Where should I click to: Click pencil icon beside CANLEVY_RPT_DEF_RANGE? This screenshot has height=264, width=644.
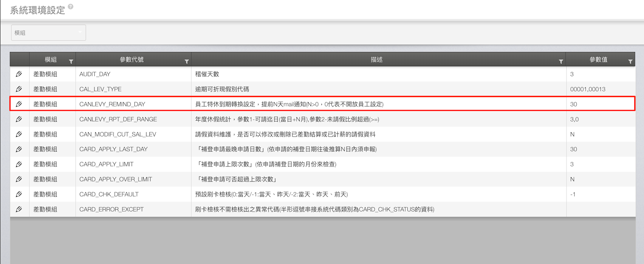[19, 119]
